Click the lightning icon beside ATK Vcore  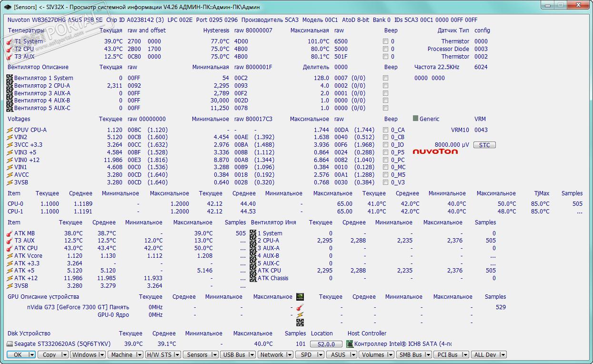point(10,256)
